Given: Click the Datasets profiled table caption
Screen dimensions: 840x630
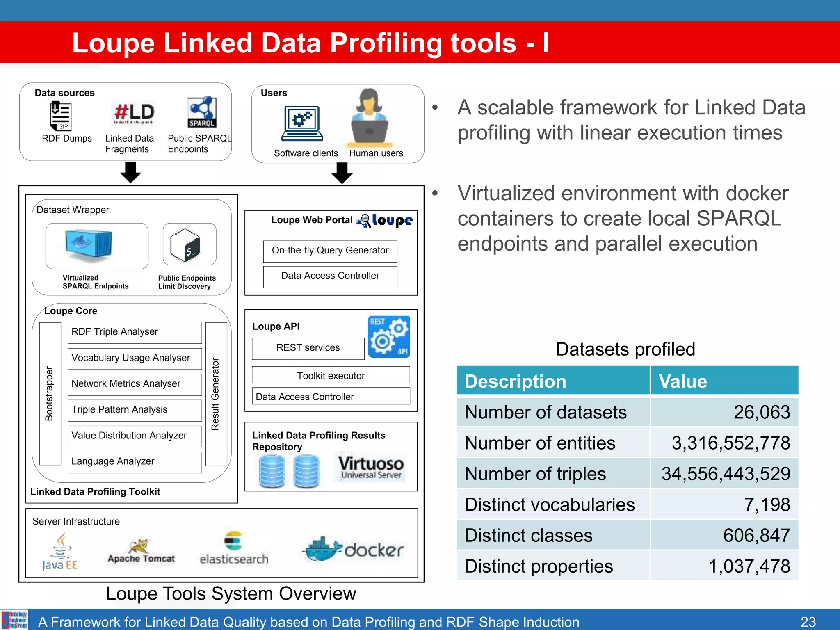Looking at the screenshot, I should [x=625, y=349].
